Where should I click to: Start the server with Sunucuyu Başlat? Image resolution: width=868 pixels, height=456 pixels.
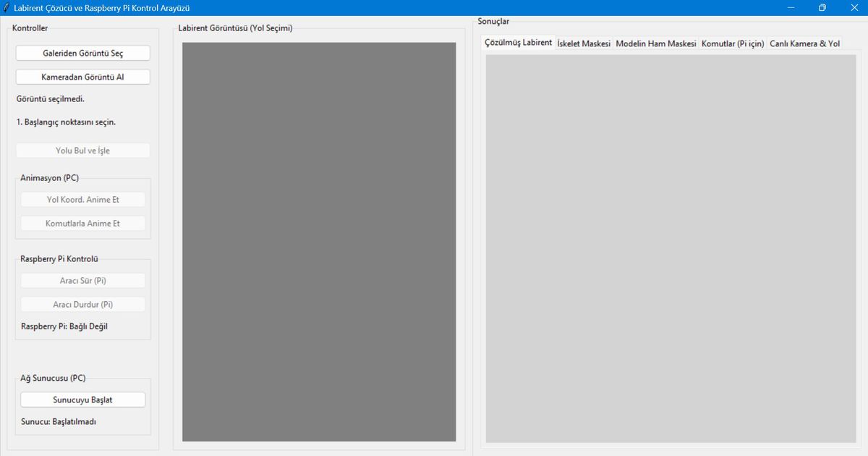[x=83, y=400]
